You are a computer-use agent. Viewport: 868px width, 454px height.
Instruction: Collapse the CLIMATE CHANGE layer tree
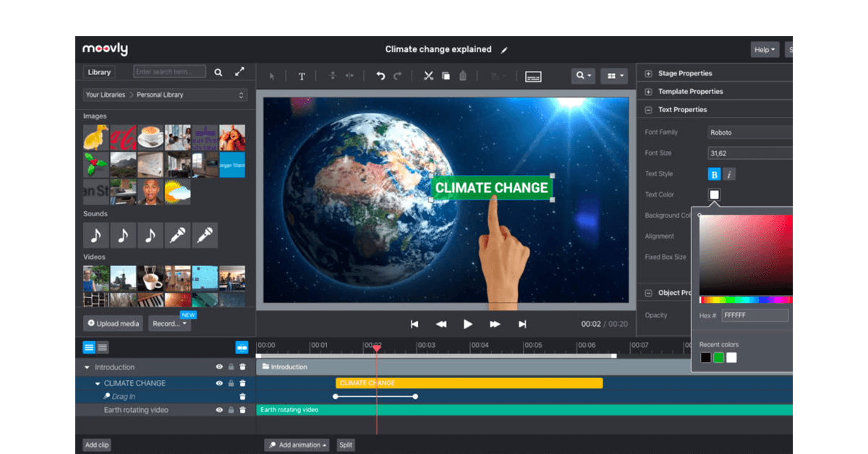(98, 383)
